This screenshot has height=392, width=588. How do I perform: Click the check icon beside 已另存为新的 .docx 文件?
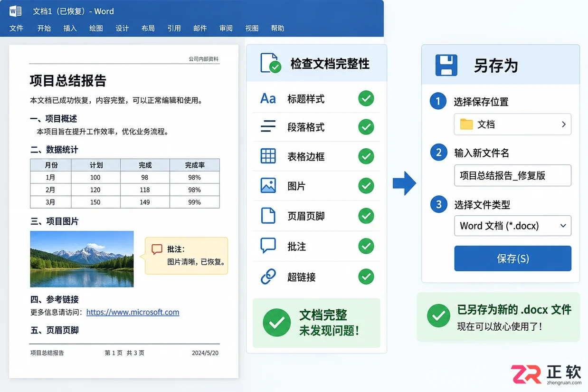tap(438, 316)
